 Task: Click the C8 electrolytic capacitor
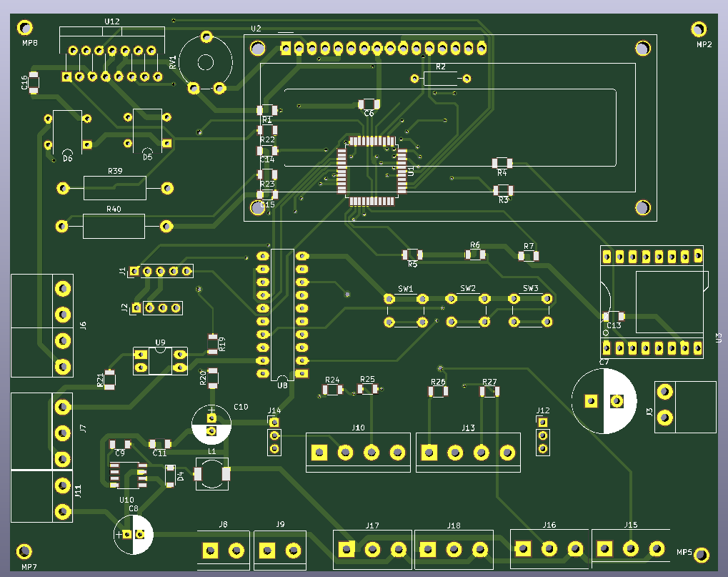coord(134,535)
